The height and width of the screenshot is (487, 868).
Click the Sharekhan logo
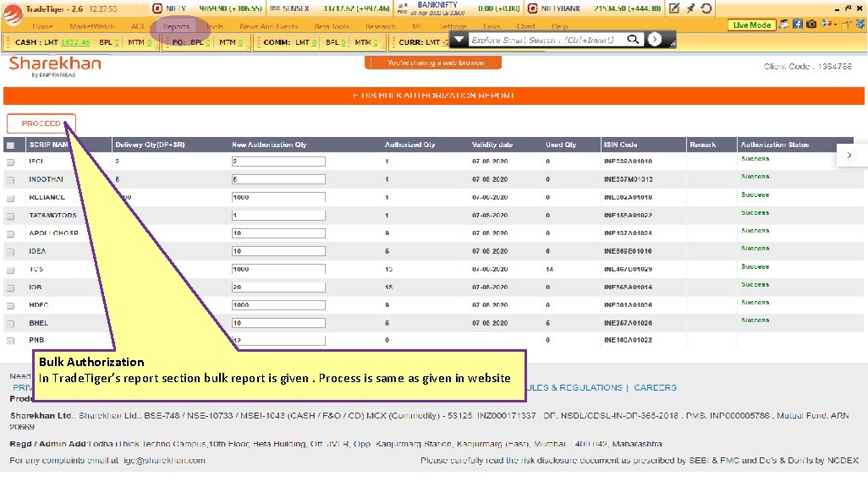click(x=55, y=67)
